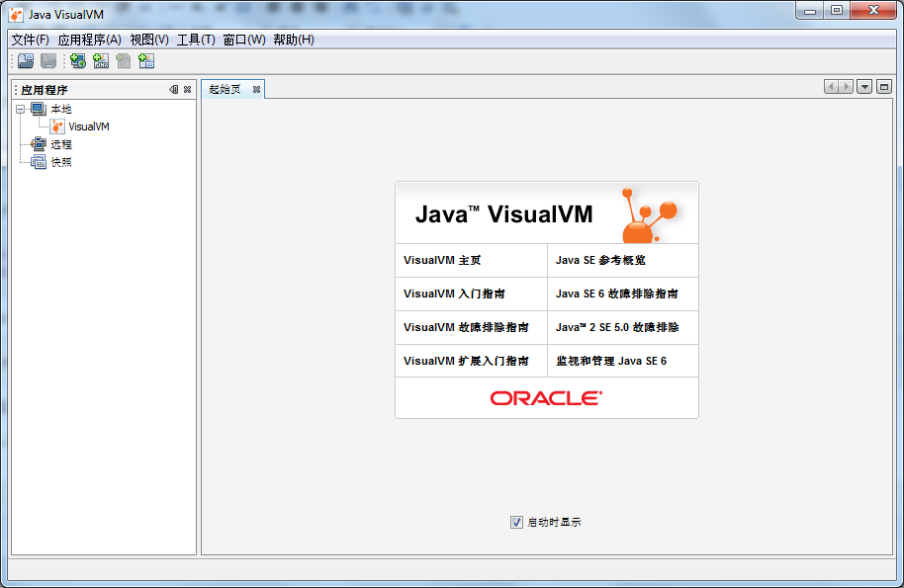Minimize the Java VisualVM window
The image size is (904, 588).
tap(810, 10)
